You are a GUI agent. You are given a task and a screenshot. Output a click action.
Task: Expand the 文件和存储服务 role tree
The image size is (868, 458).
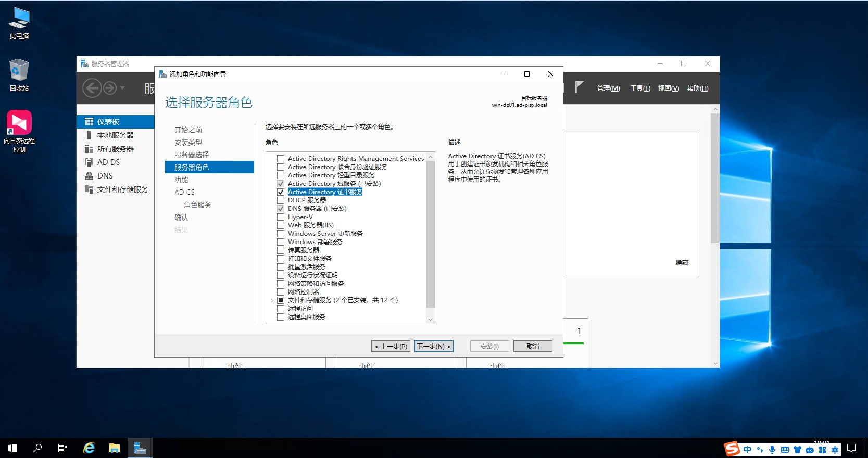tap(272, 300)
